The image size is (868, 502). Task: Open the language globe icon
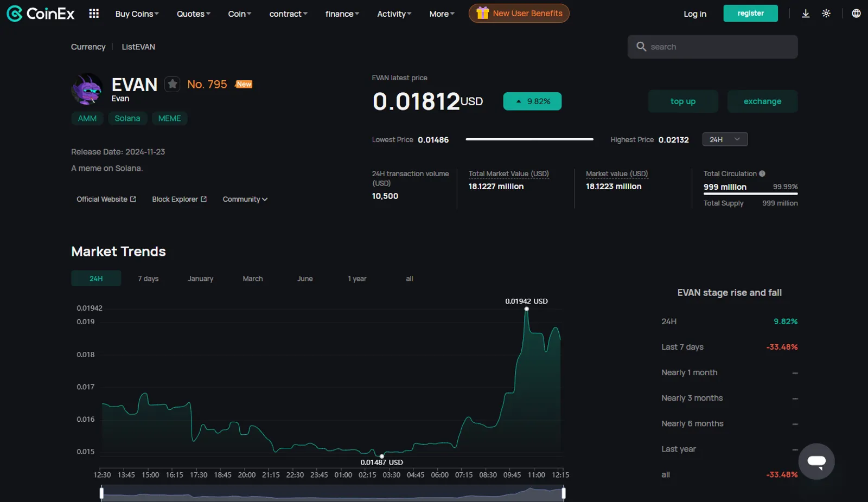click(x=856, y=14)
